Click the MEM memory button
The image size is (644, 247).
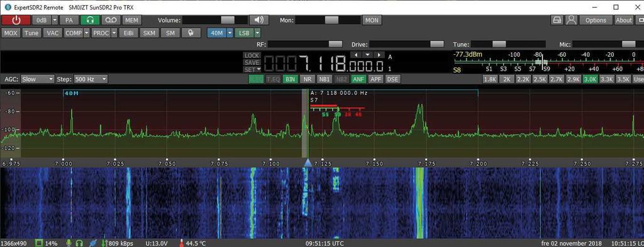pos(132,20)
